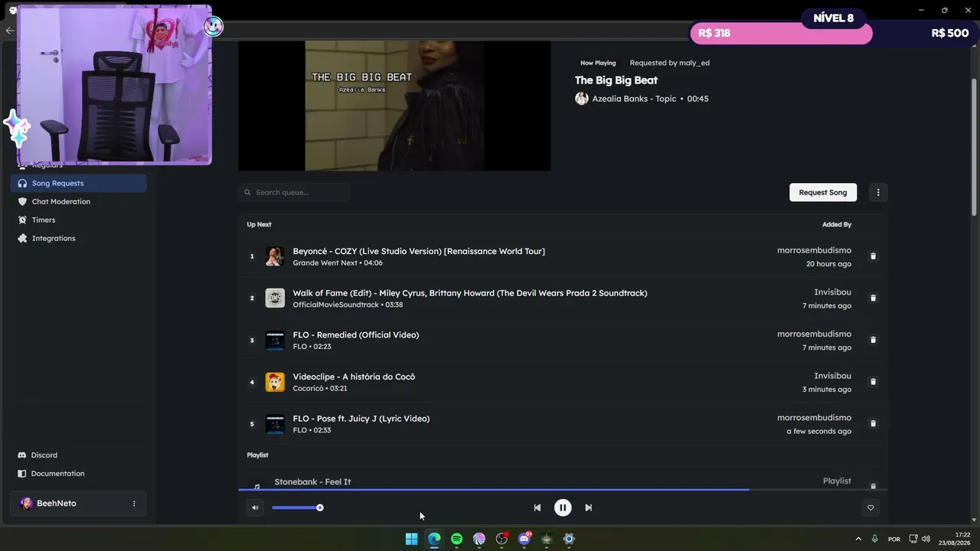Pause the current song
Image resolution: width=980 pixels, height=551 pixels.
563,507
